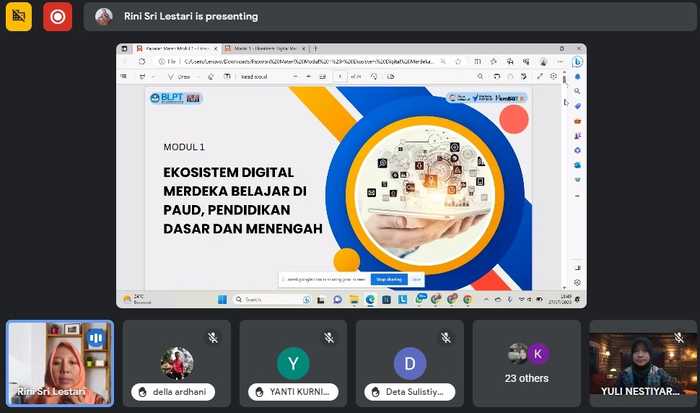Click the muted microphone icon on YANTI KURNI's tile
The height and width of the screenshot is (413, 700).
tap(329, 338)
